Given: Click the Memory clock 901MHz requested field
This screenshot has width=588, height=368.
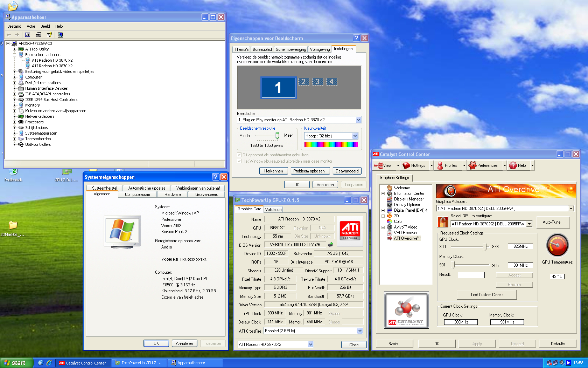Looking at the screenshot, I should point(520,265).
